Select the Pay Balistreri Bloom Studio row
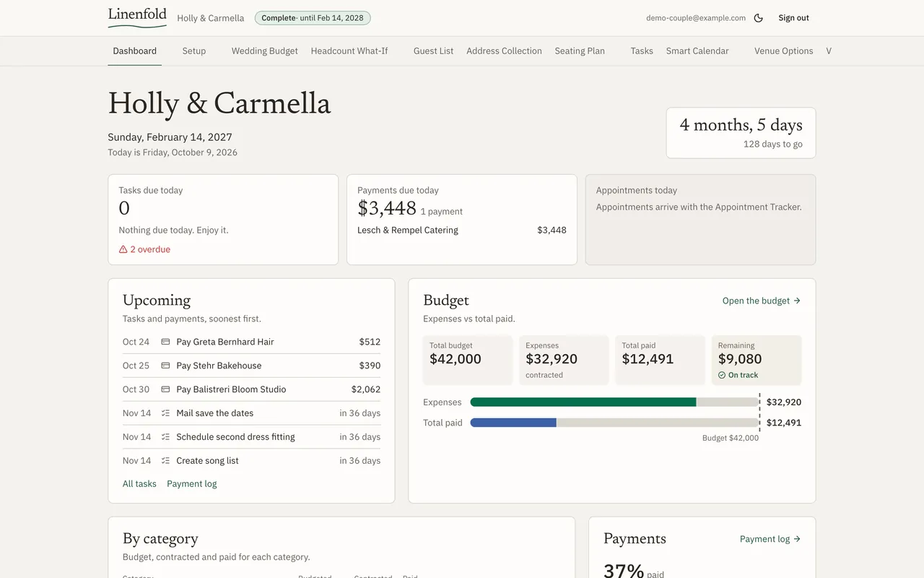 point(251,389)
